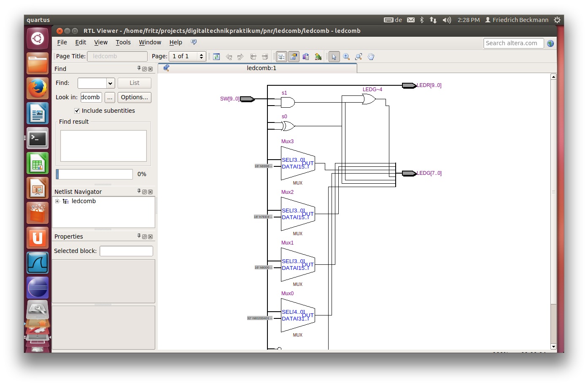Viewport: 588px width, 386px height.
Task: Select the Zoom tool magnifier icon
Action: pos(346,57)
